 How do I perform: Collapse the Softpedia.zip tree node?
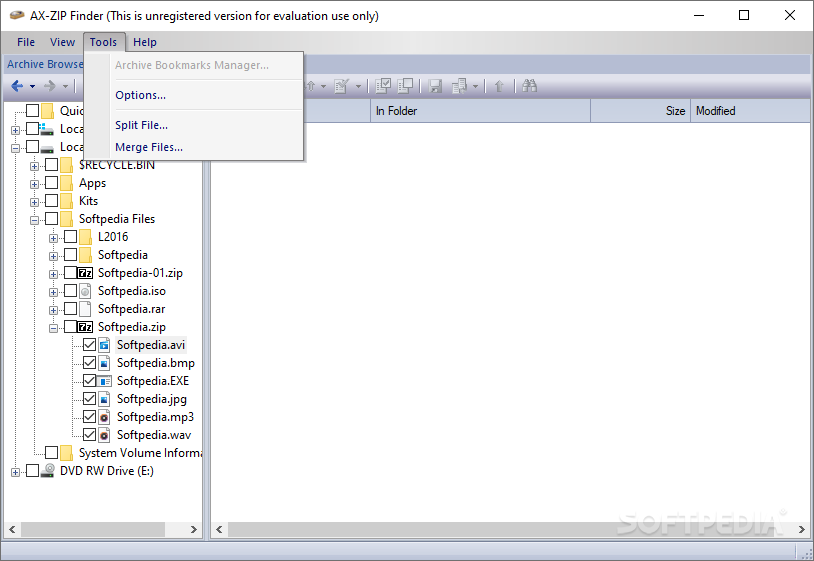click(x=53, y=328)
